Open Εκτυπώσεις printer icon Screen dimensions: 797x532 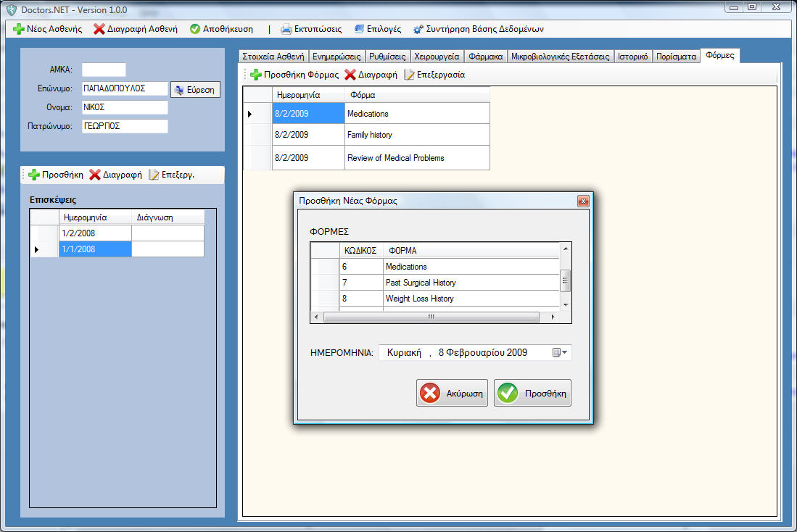pos(286,30)
